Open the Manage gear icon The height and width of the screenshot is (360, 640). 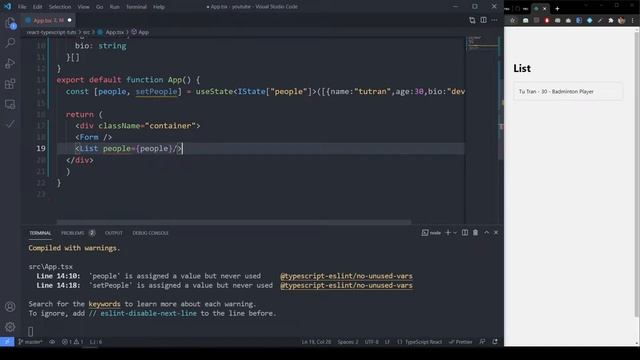[x=10, y=327]
